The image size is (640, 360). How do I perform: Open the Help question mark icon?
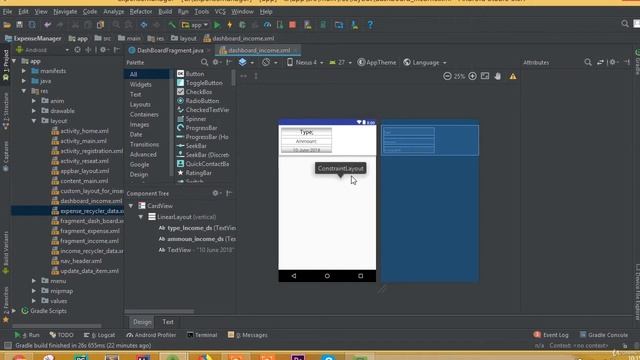click(370, 25)
